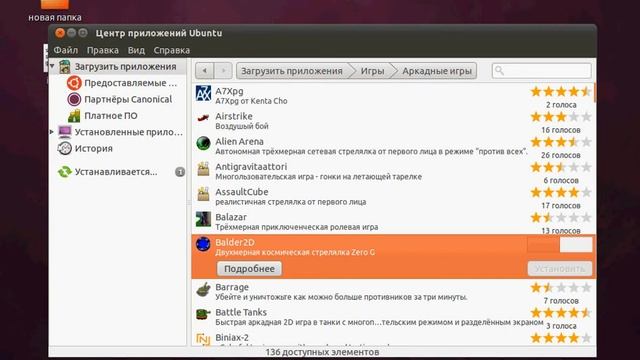Image resolution: width=640 pixels, height=360 pixels.
Task: Click the A7Xpg star rating
Action: click(561, 91)
